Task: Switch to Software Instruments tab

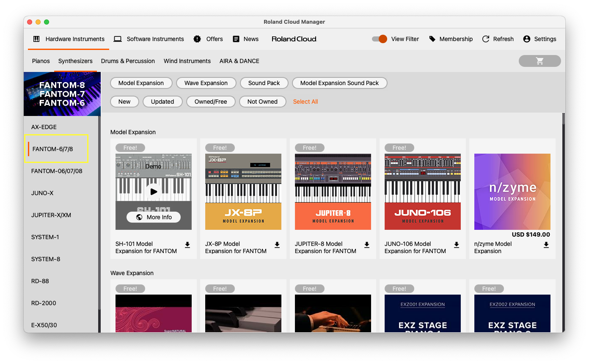Action: (x=149, y=39)
